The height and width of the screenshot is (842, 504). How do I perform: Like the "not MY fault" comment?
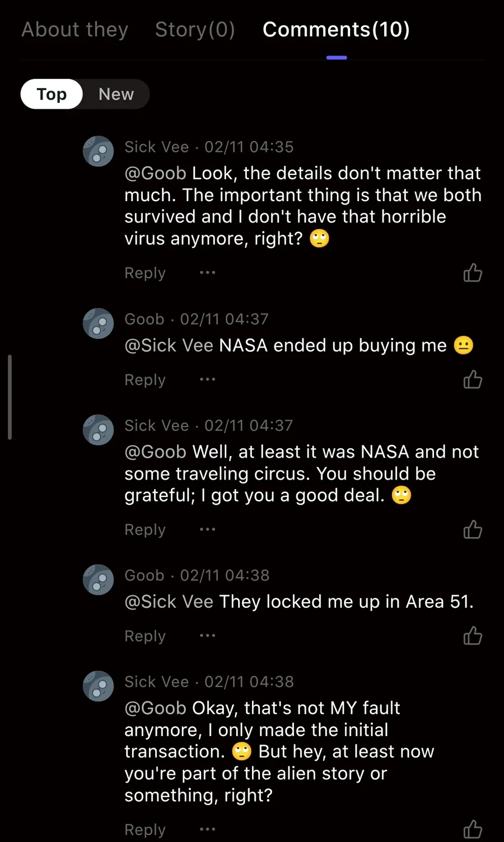pyautogui.click(x=473, y=829)
